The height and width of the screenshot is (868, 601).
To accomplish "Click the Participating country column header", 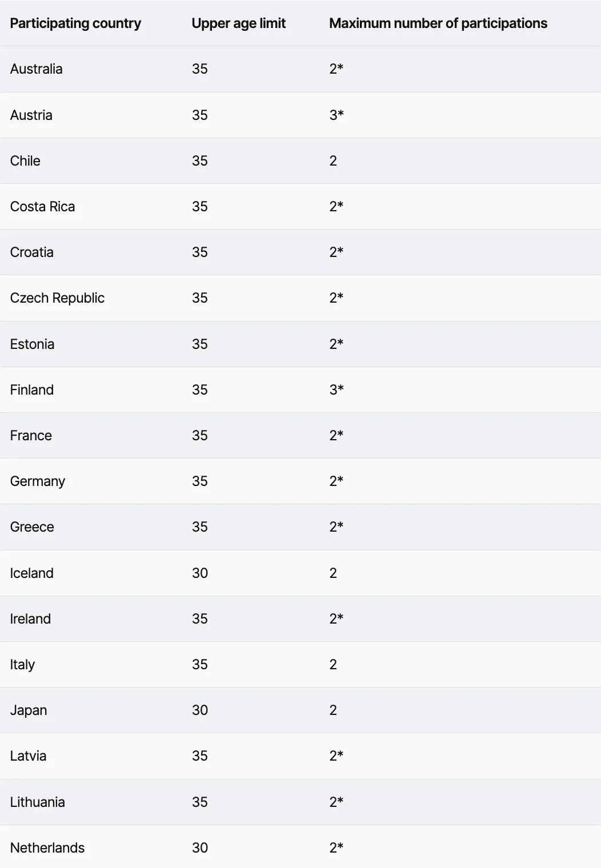I will tap(75, 23).
